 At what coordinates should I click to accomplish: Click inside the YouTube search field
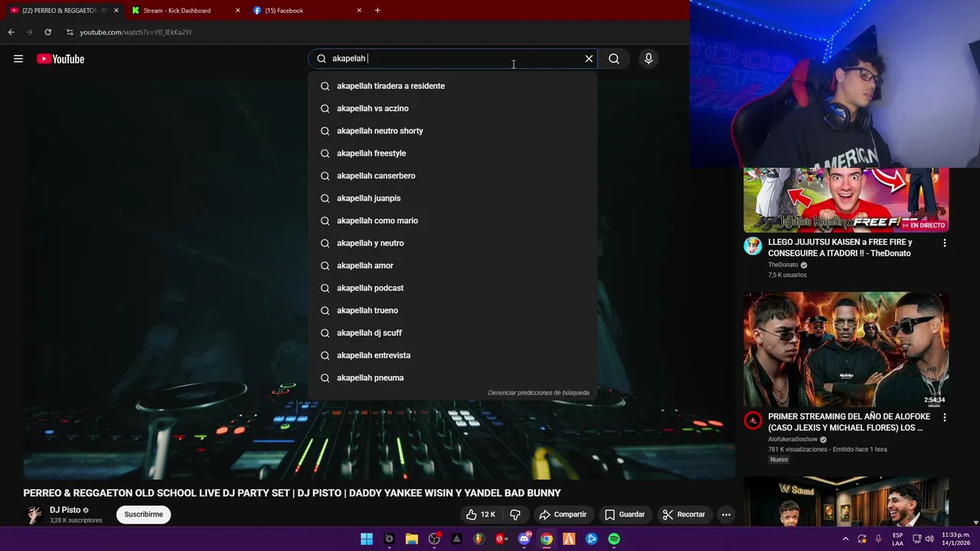coord(452,59)
